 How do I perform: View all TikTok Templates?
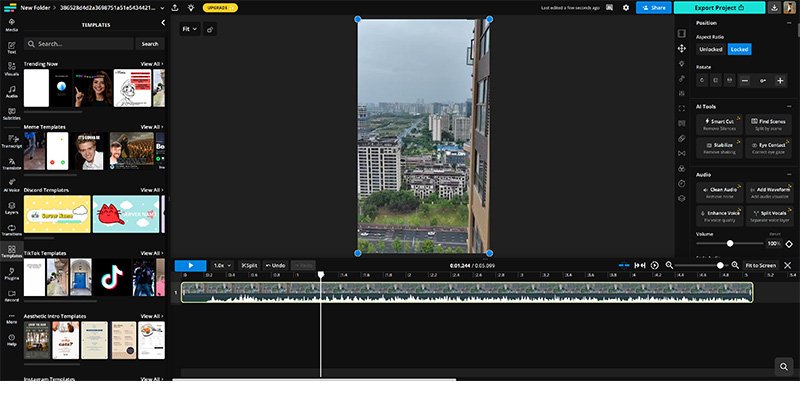click(x=152, y=253)
